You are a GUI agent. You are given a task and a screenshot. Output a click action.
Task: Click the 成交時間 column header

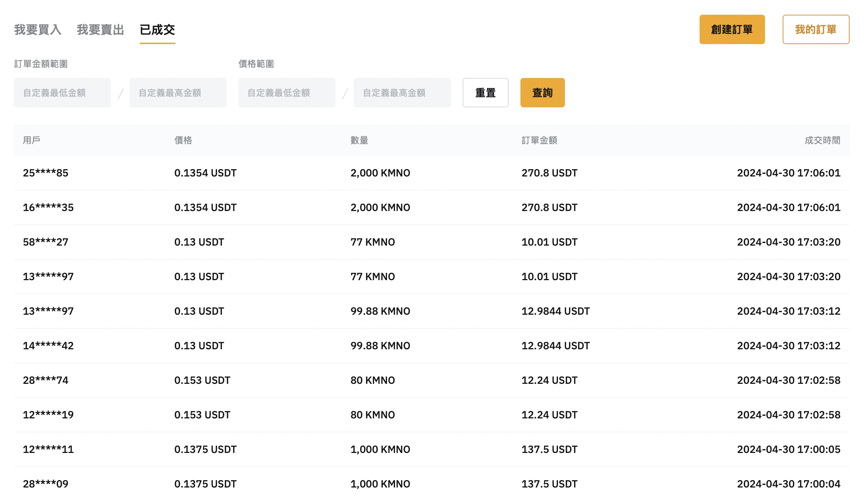coord(822,140)
